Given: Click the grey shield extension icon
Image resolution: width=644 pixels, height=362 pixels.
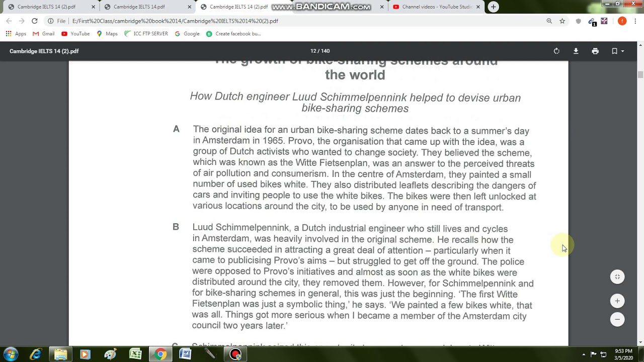Looking at the screenshot, I should (578, 21).
